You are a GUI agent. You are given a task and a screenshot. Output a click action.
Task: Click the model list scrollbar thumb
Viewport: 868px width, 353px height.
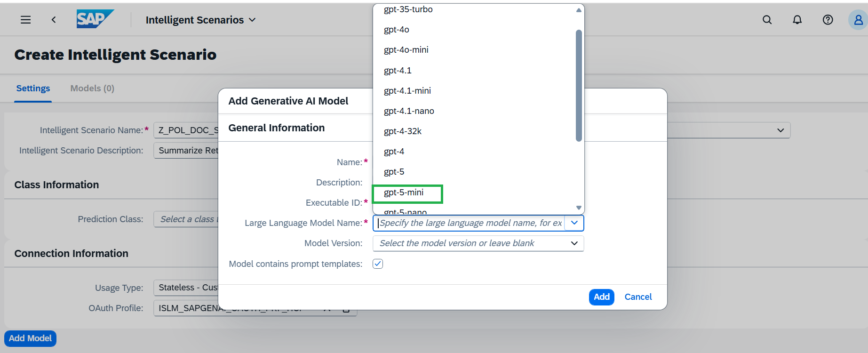579,85
